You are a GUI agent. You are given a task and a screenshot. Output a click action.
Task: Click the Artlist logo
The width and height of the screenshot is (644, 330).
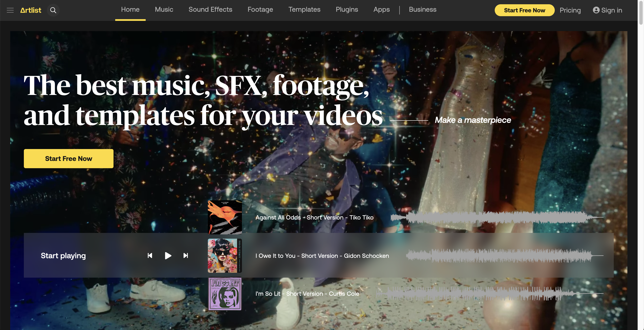click(31, 10)
